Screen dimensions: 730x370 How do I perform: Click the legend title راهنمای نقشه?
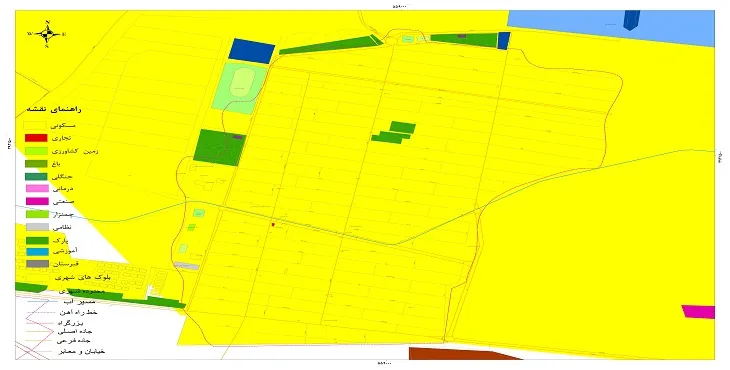point(54,109)
